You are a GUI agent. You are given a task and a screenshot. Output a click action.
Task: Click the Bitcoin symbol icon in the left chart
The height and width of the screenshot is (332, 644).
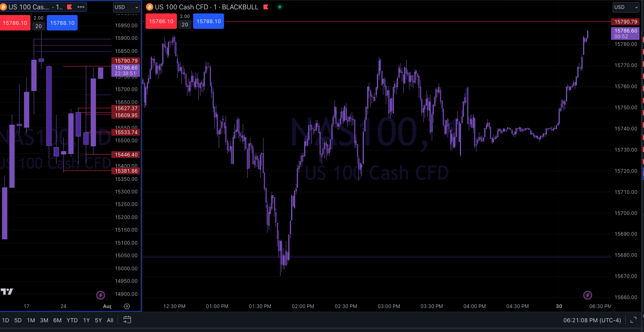4,7
